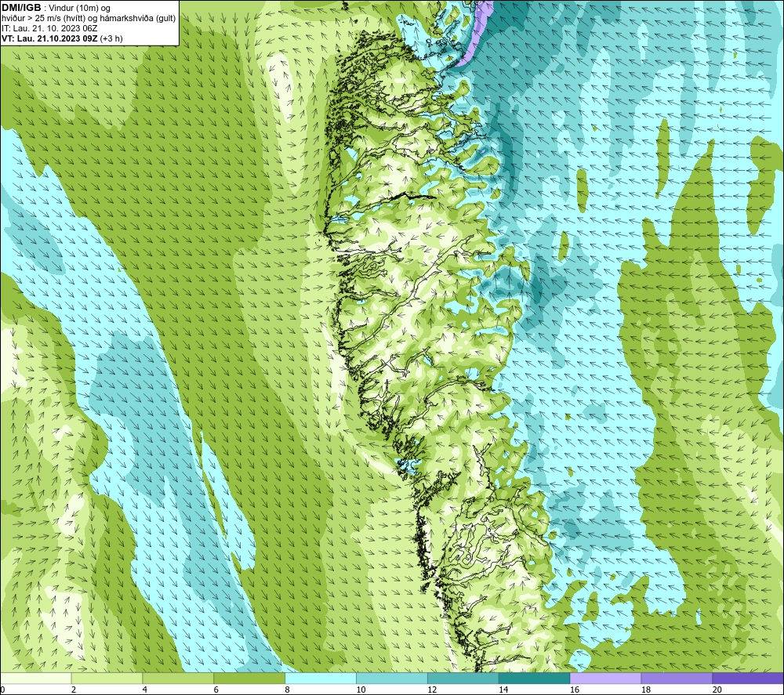Click the scale label '10'

(x=361, y=690)
